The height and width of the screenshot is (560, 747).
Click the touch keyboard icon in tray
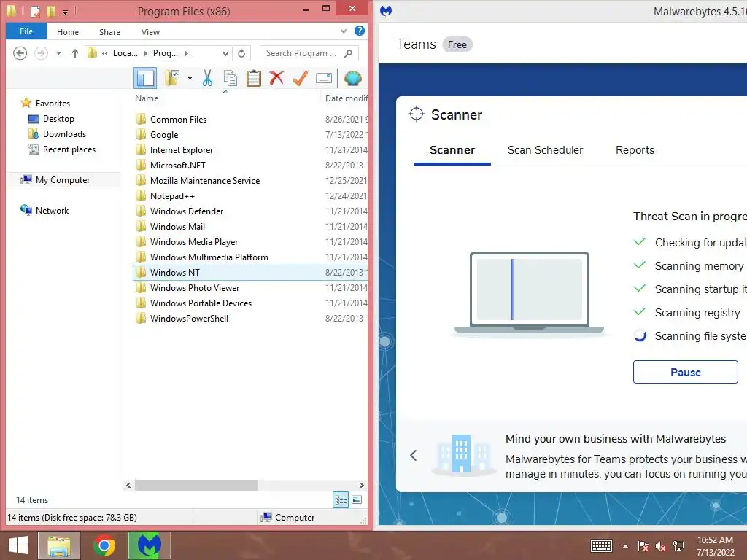pyautogui.click(x=601, y=545)
